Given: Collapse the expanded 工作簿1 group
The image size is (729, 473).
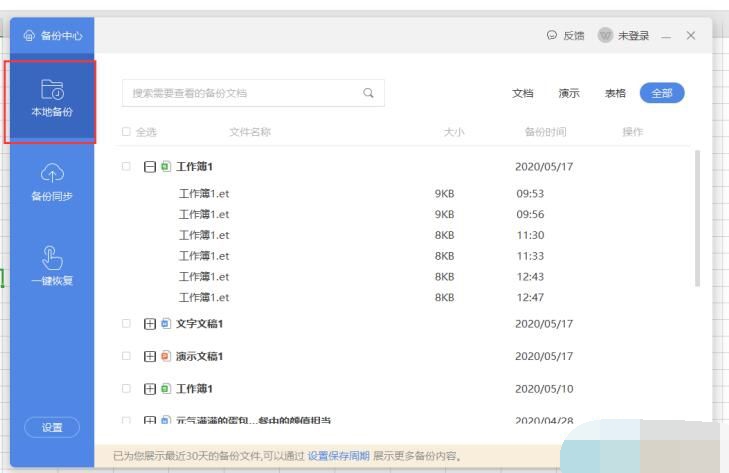Looking at the screenshot, I should [148, 166].
